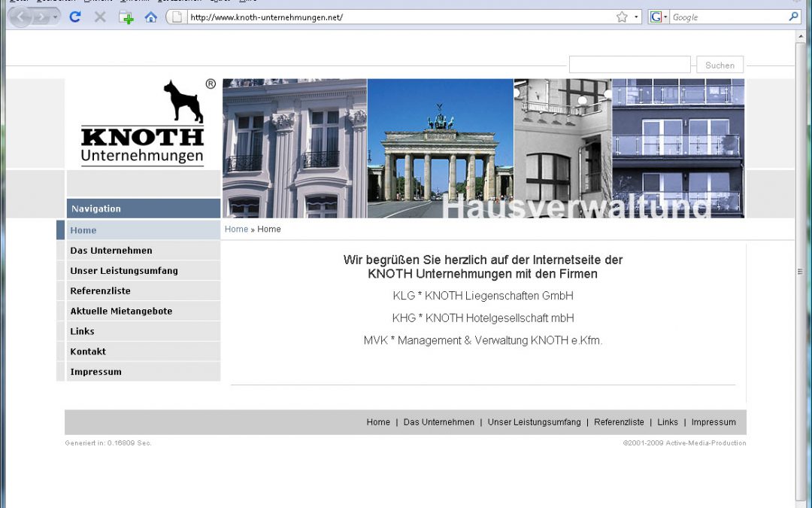Open the homepage with the home icon

point(151,17)
